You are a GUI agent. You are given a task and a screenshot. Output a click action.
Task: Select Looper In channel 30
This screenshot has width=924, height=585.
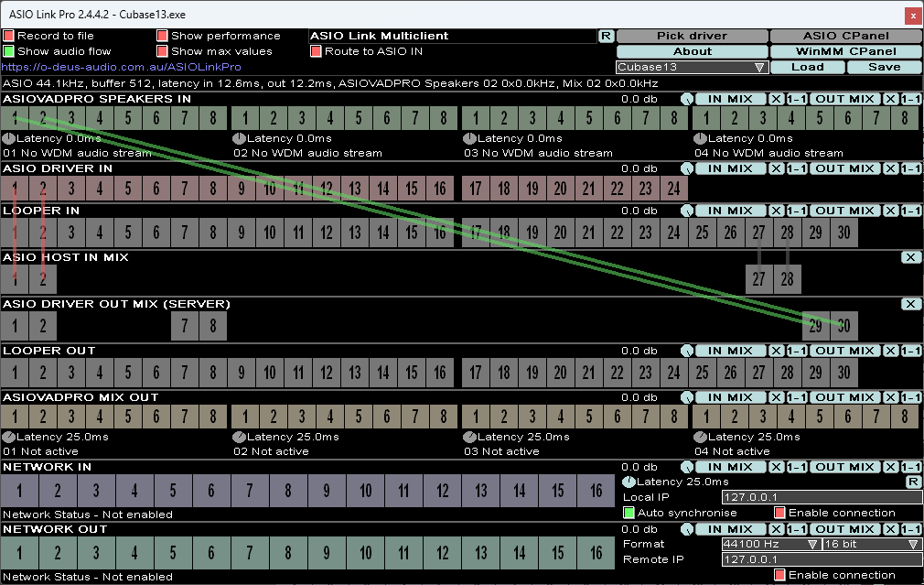coord(843,233)
